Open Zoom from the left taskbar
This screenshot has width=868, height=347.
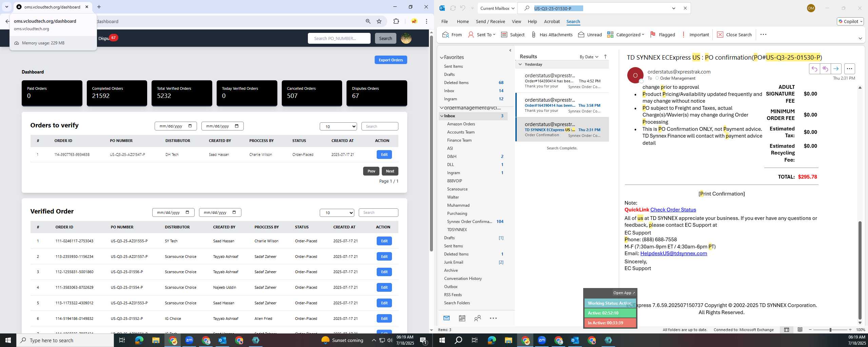click(189, 340)
